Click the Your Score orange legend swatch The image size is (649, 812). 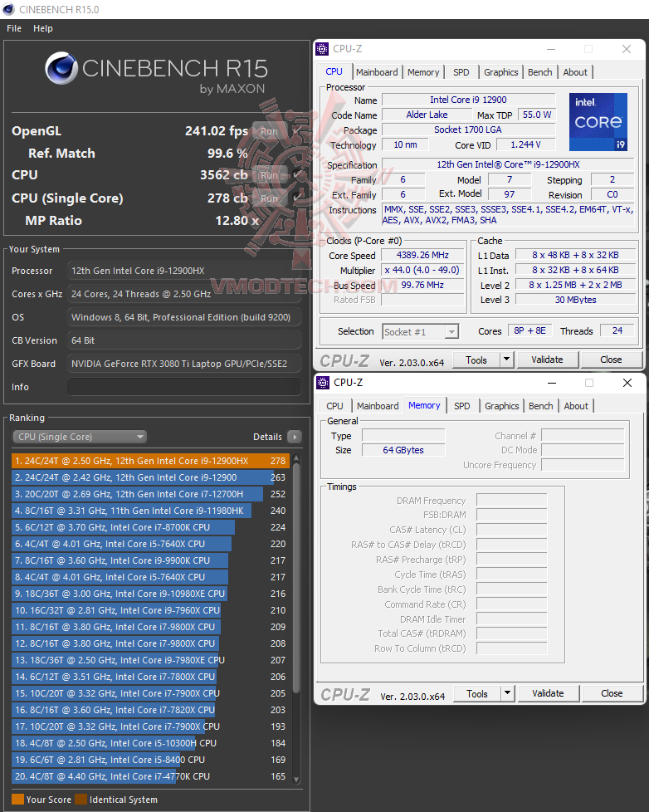17,800
